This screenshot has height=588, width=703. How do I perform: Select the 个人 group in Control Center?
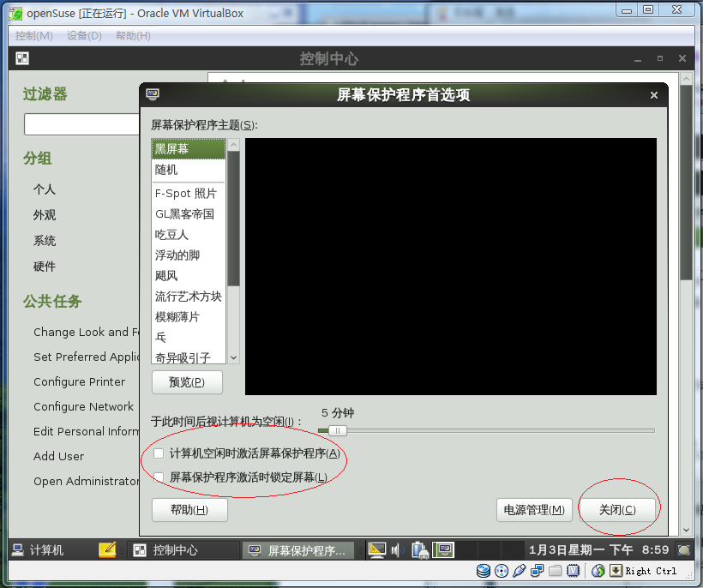point(45,189)
